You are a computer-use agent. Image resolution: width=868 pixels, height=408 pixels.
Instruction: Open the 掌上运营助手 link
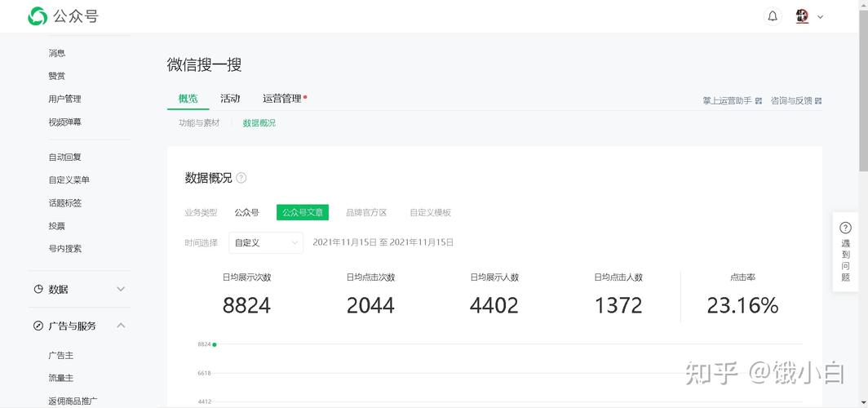tap(728, 100)
